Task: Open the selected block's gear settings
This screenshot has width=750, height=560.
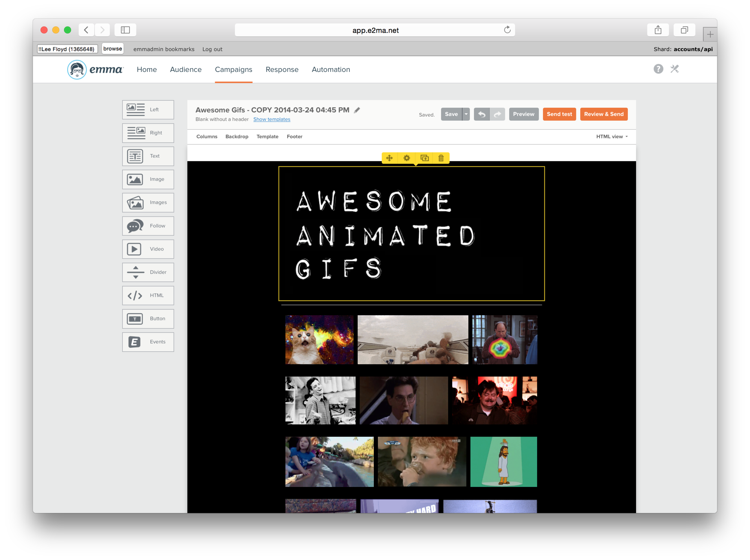Action: tap(406, 158)
